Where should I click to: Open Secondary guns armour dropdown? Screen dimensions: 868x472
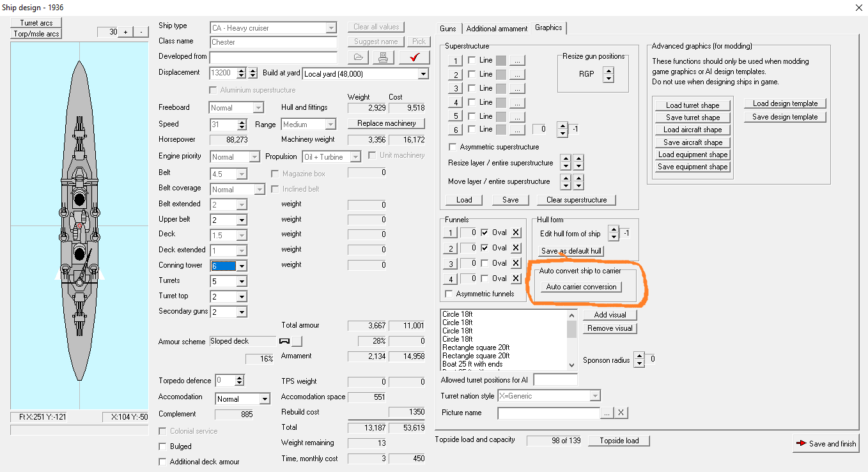(x=241, y=312)
